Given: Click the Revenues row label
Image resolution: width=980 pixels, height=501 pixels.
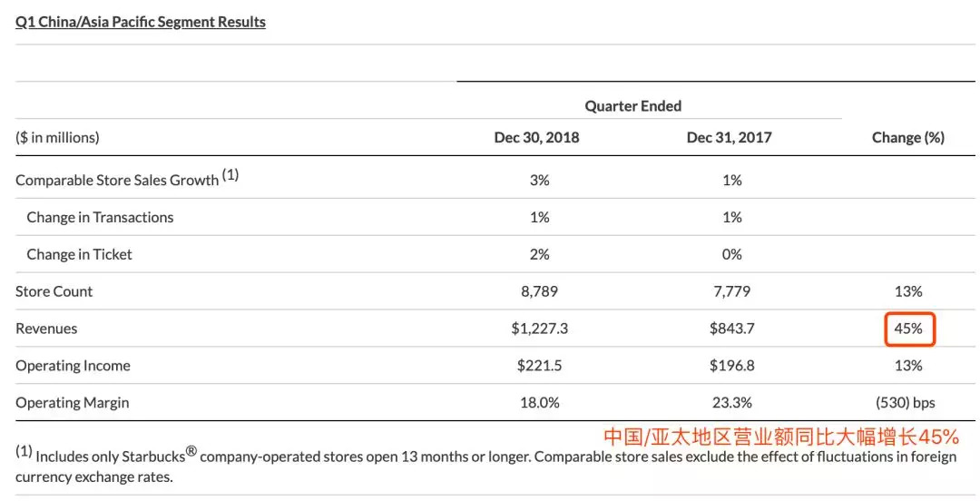Looking at the screenshot, I should (46, 329).
